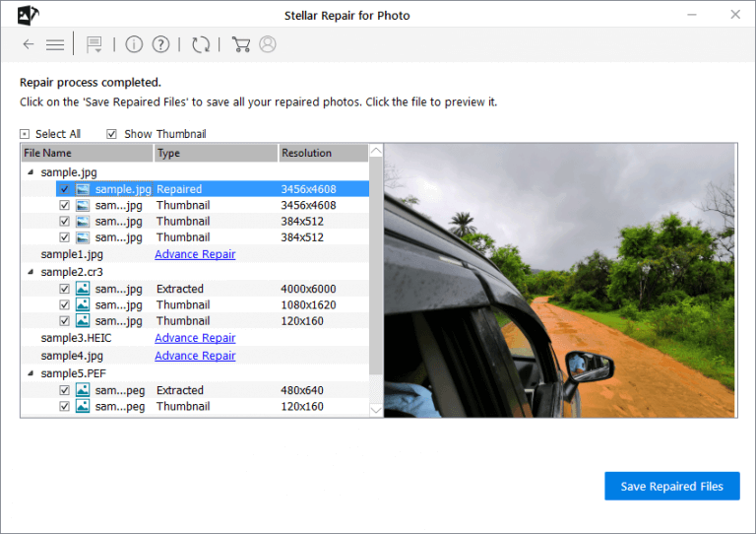Click the image icon of the 4000x6000 Extracted file
This screenshot has height=534, width=756.
[x=83, y=289]
